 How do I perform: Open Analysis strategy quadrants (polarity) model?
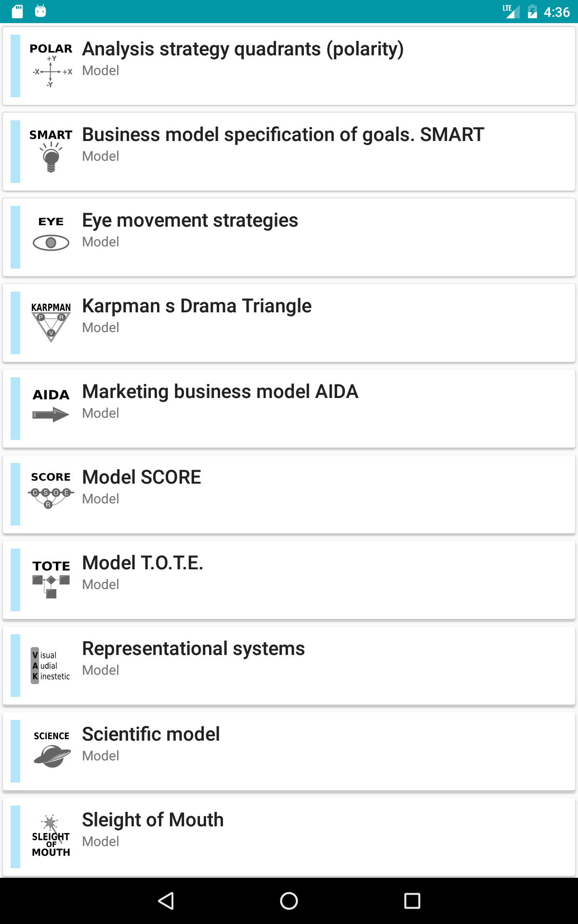tap(243, 49)
